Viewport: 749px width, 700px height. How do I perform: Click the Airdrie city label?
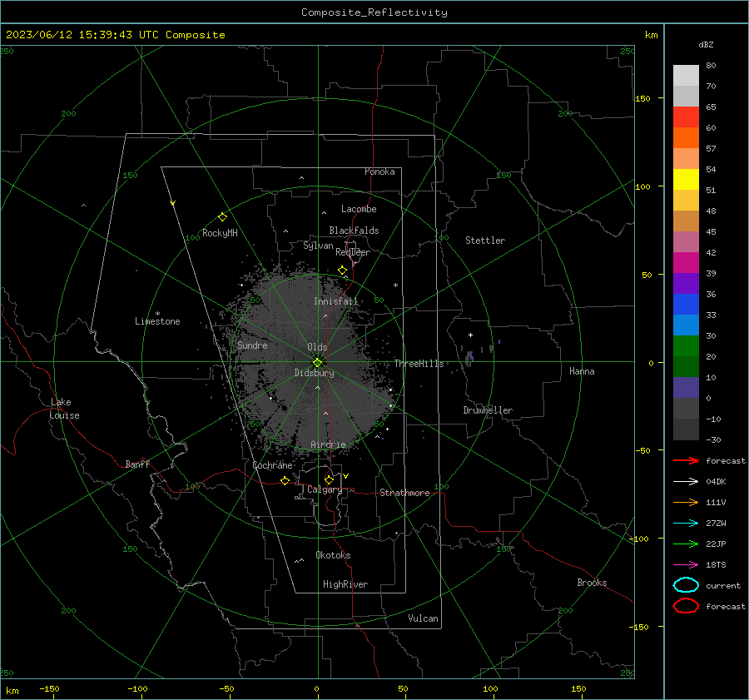pyautogui.click(x=328, y=444)
